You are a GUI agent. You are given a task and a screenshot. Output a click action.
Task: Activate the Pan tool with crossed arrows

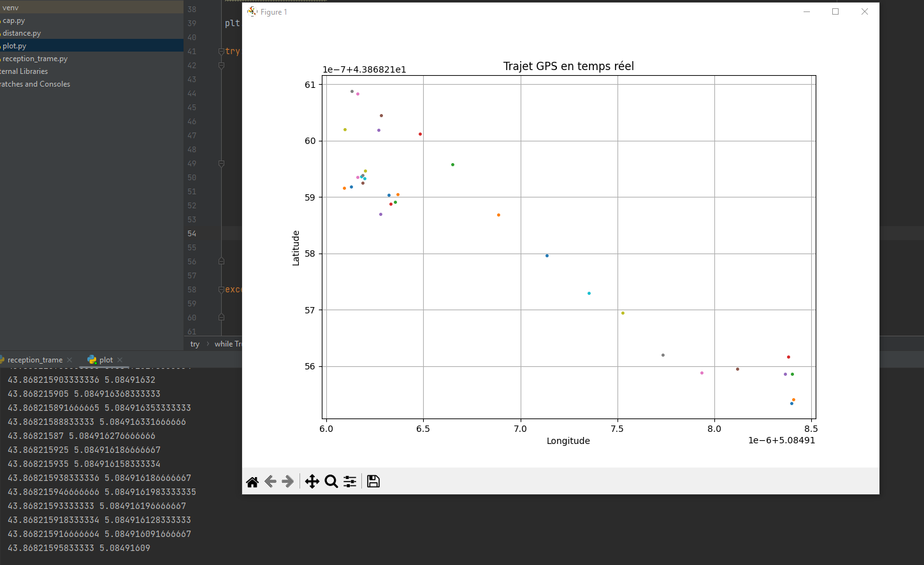(x=312, y=482)
